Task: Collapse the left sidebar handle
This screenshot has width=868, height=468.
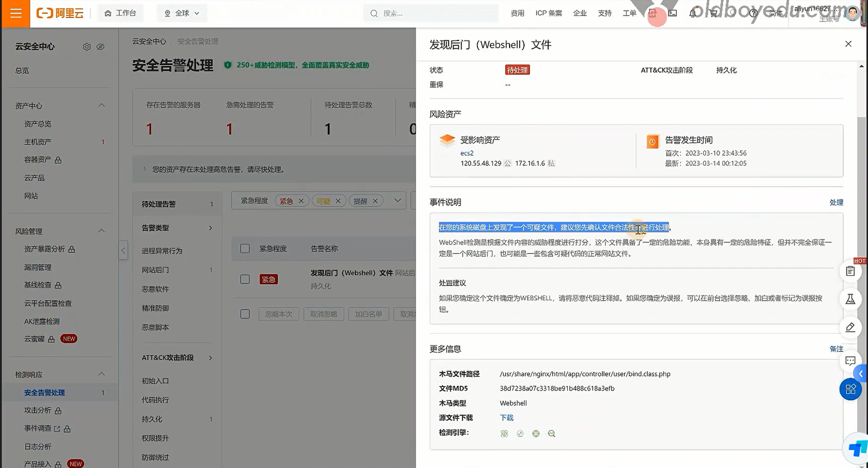Action: [123, 251]
